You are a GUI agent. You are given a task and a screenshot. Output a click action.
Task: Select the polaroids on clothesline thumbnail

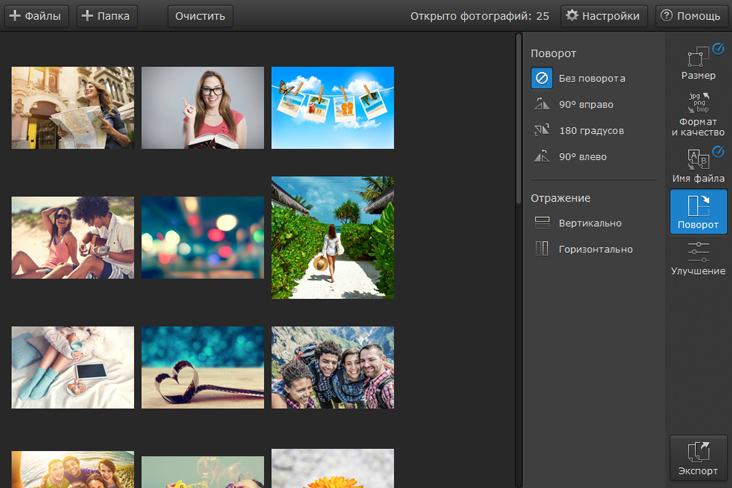coord(332,108)
